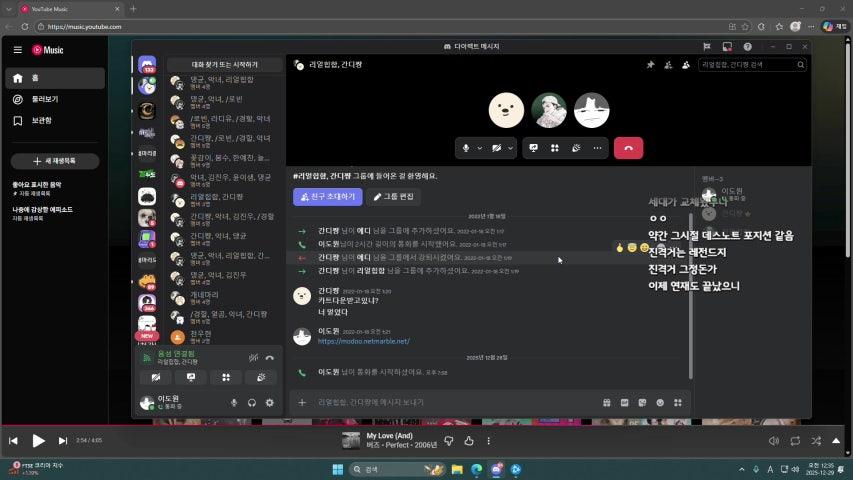Open microphone options dropdown arrow in call

point(480,148)
